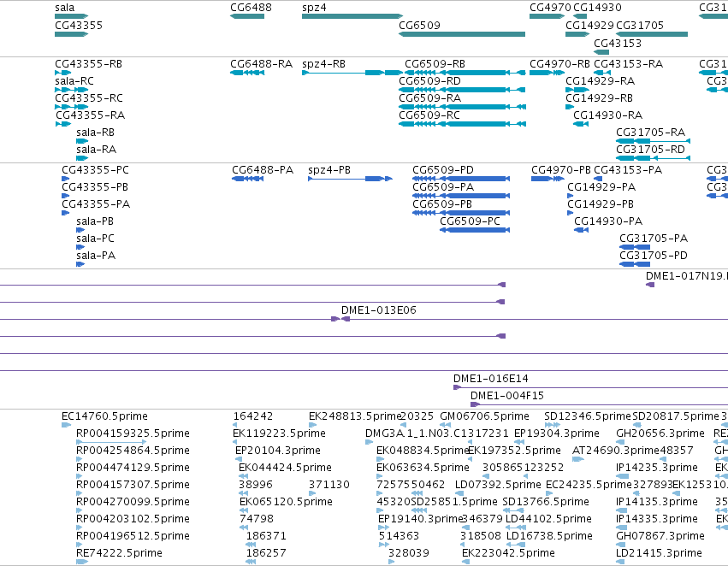Screen dimensions: 728x566
Task: Select EST RP004159325.5prime
Action: [x=111, y=442]
